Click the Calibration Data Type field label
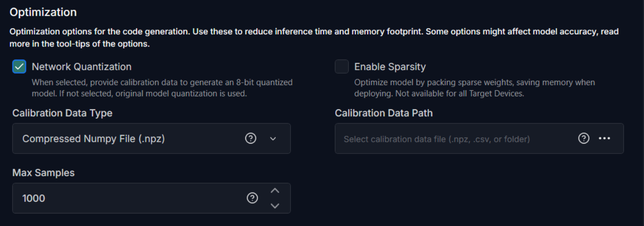The width and height of the screenshot is (644, 226). pyautogui.click(x=62, y=113)
